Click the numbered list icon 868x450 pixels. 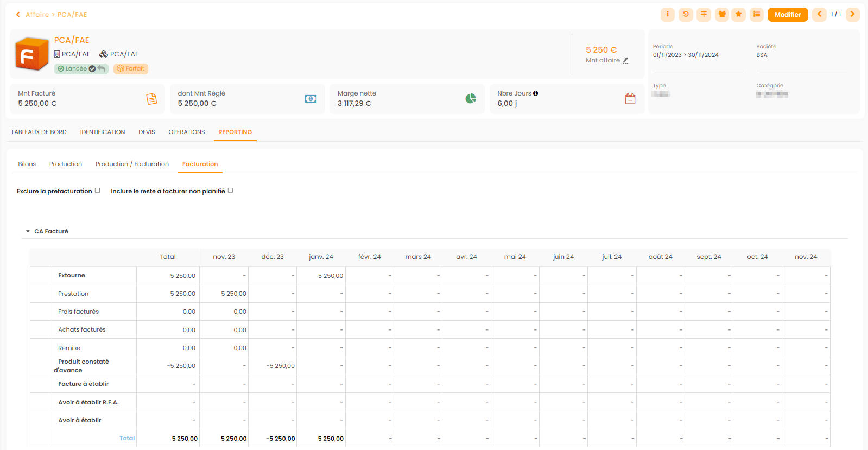757,15
